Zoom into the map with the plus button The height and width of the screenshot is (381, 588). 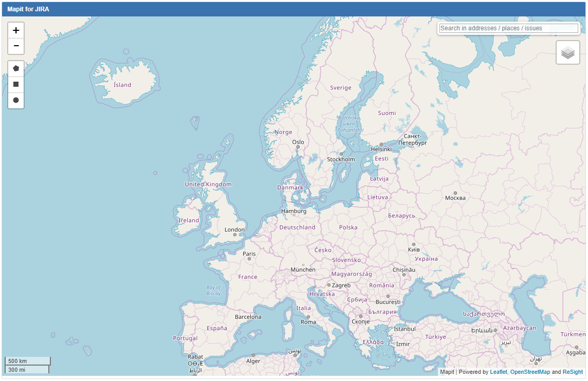click(x=16, y=30)
